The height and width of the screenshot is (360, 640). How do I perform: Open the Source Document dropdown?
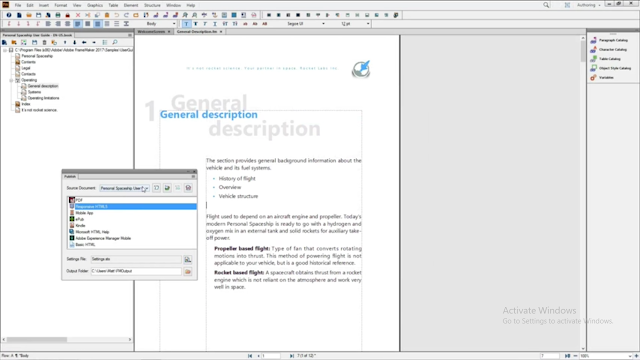pyautogui.click(x=124, y=188)
